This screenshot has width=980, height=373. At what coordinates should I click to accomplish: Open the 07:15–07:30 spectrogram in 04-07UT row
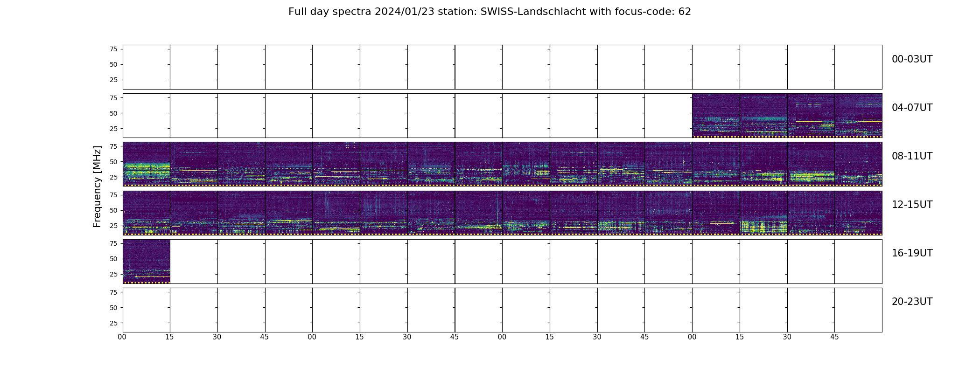pos(763,116)
